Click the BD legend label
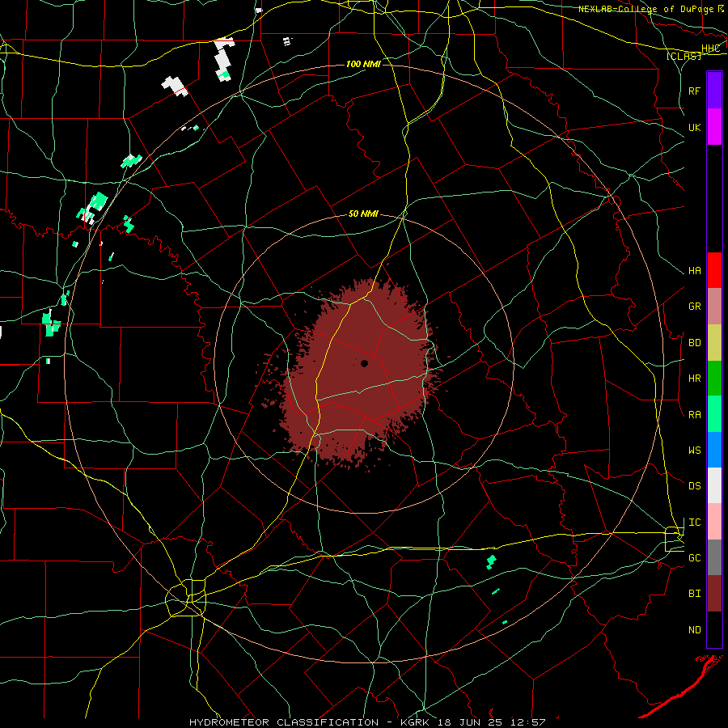This screenshot has height=728, width=728. [x=694, y=343]
